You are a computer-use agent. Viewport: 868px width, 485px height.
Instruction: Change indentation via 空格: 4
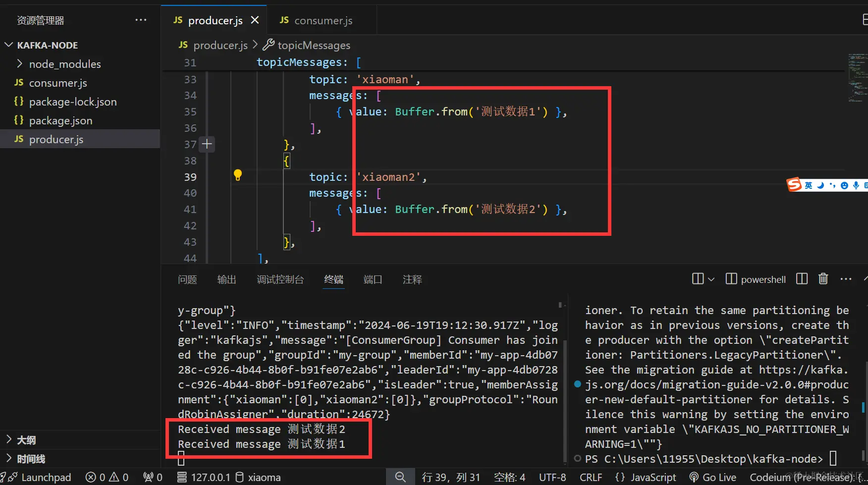point(509,477)
